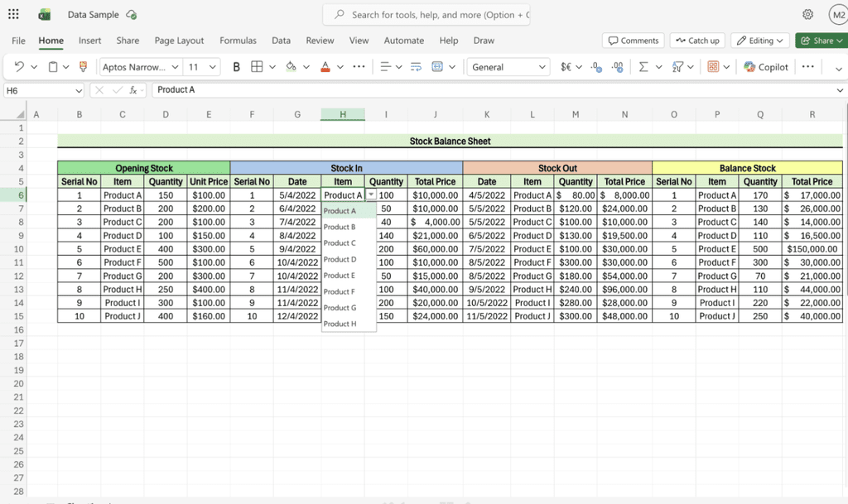The width and height of the screenshot is (848, 504).
Task: Open the Copilot tool
Action: click(766, 67)
